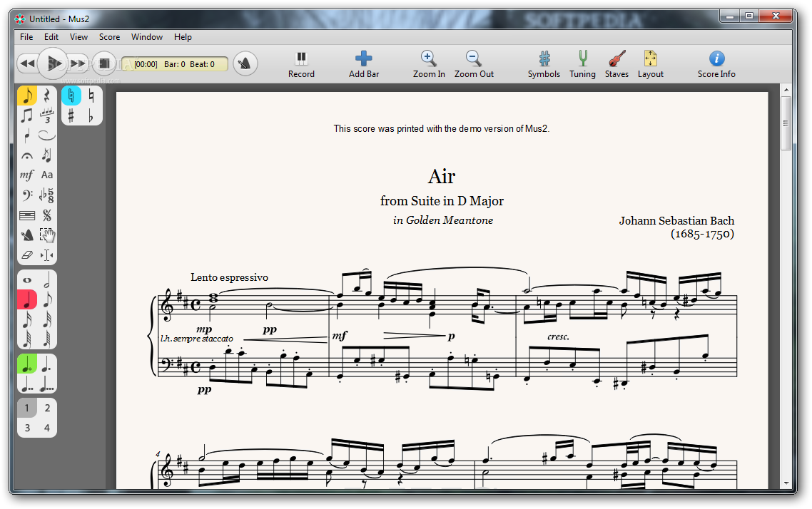Select the flipped stem note tool
812x509 pixels.
tap(27, 135)
